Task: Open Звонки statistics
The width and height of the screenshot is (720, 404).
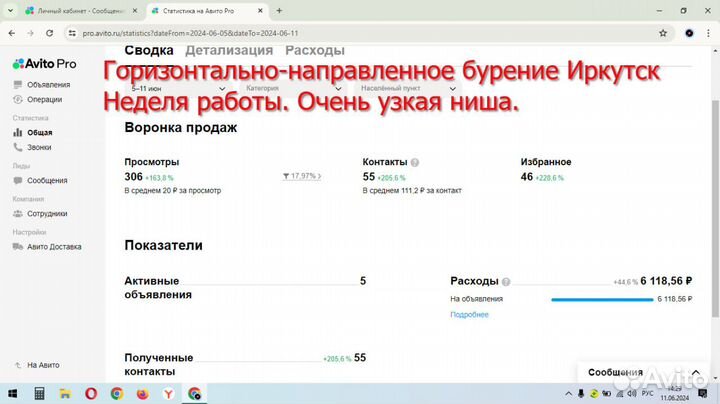Action: pos(39,147)
